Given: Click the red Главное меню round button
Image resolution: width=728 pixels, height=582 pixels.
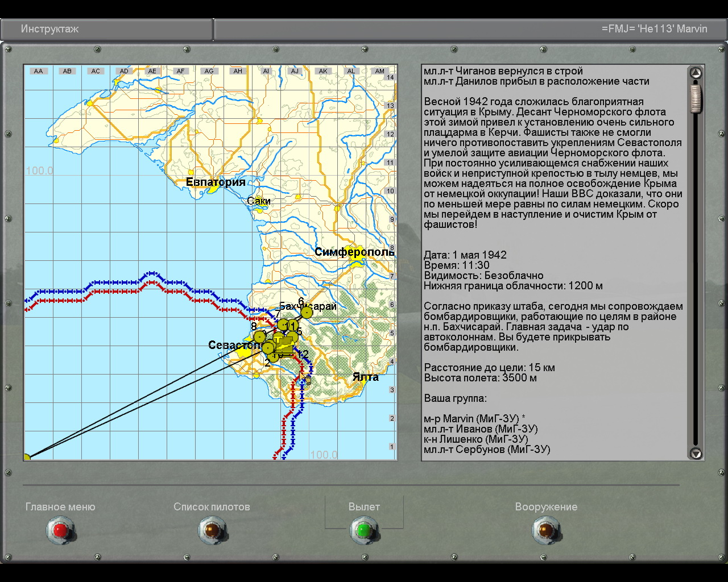Looking at the screenshot, I should tap(60, 530).
